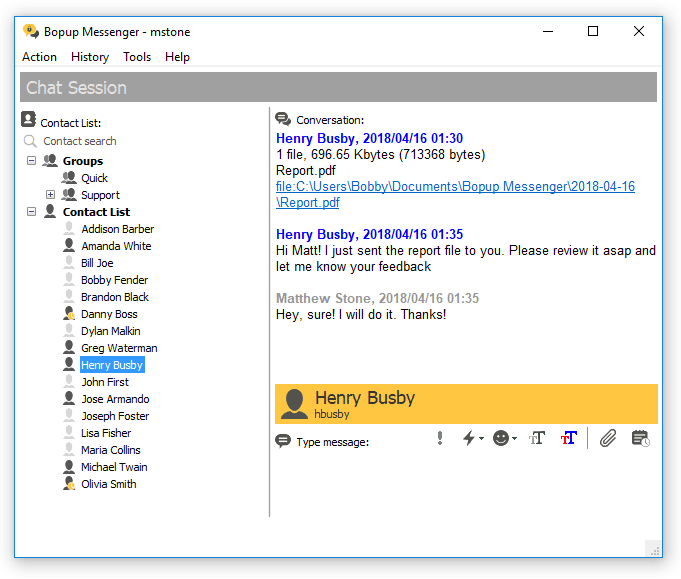Collapse the Groups tree node
681x579 pixels.
coord(31,161)
